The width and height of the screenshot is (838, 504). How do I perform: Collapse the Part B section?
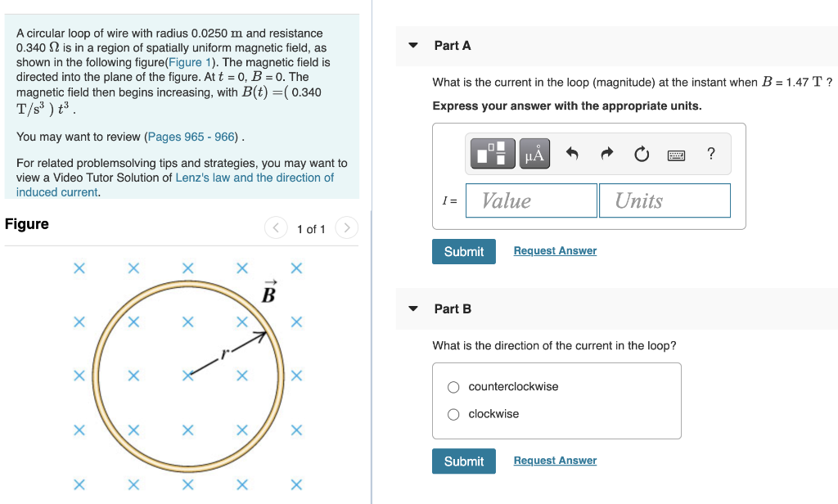click(413, 308)
